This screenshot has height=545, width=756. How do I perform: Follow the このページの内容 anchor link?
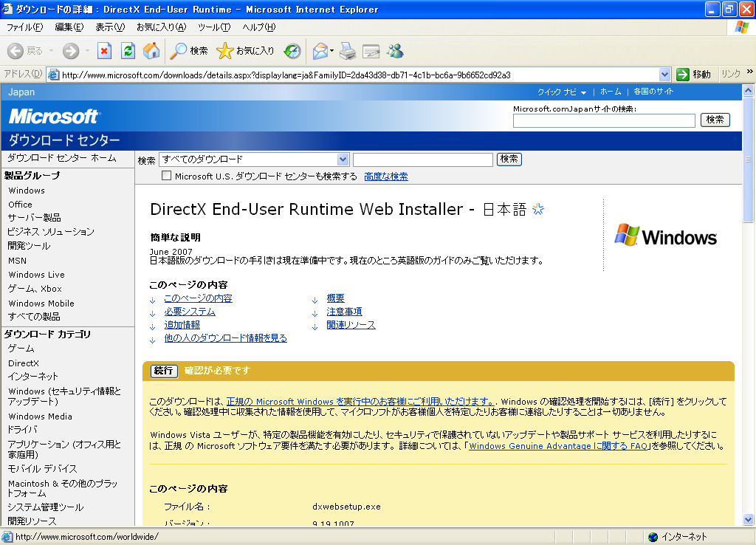point(198,298)
